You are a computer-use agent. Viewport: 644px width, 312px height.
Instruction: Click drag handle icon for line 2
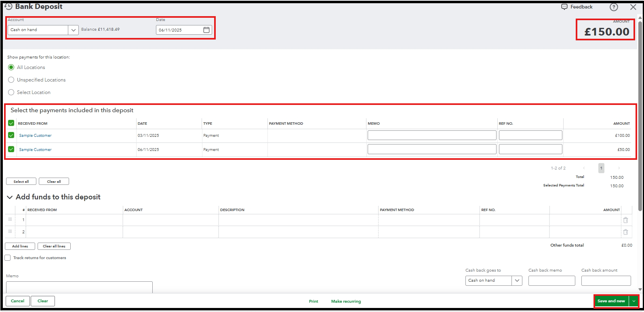click(10, 232)
